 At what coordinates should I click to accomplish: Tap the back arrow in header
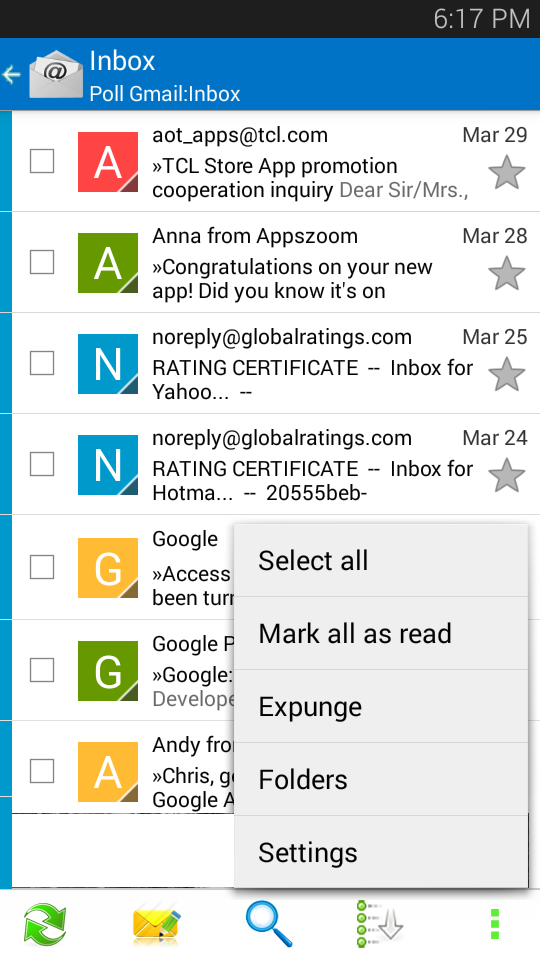(11, 75)
